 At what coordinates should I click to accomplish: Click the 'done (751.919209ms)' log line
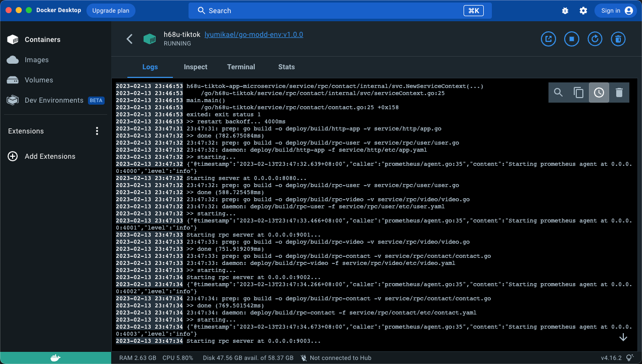coord(225,249)
